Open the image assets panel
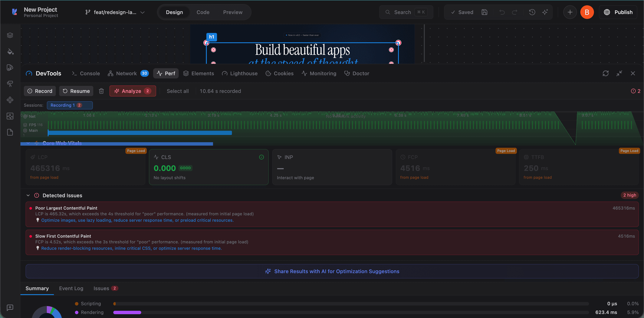This screenshot has height=318, width=644. tap(10, 116)
